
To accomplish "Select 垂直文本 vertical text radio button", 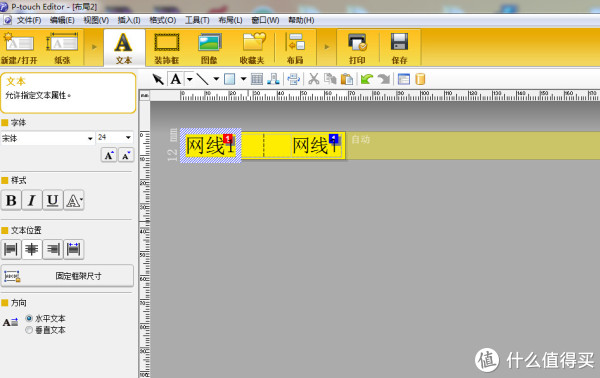I will point(29,330).
